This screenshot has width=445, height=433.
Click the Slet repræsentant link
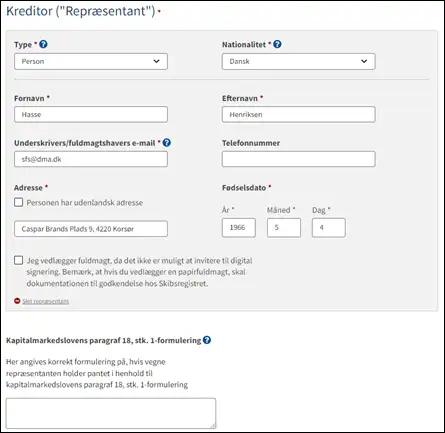coord(46,301)
